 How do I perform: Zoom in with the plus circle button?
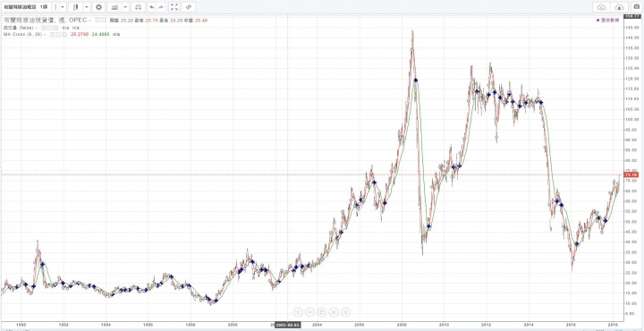(334, 312)
